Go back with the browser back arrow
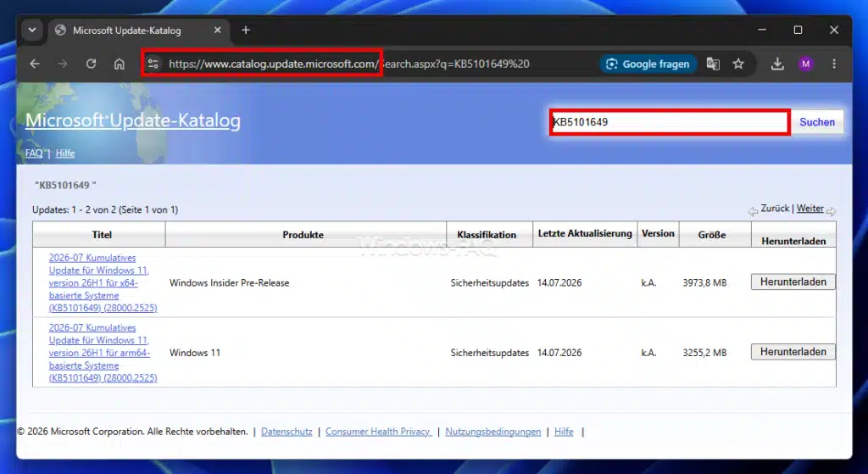The width and height of the screenshot is (868, 474). click(35, 64)
